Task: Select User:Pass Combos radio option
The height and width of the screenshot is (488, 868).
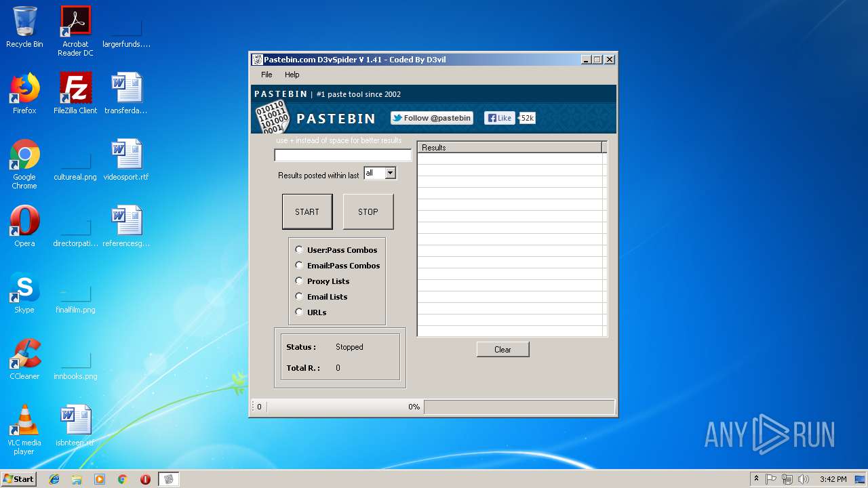Action: [336, 250]
